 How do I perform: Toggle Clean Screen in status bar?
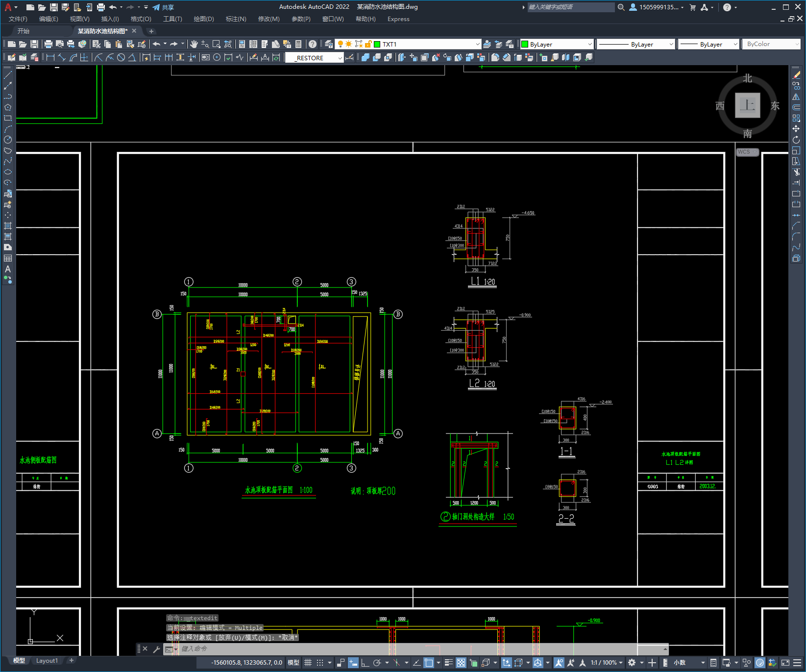[x=785, y=663]
